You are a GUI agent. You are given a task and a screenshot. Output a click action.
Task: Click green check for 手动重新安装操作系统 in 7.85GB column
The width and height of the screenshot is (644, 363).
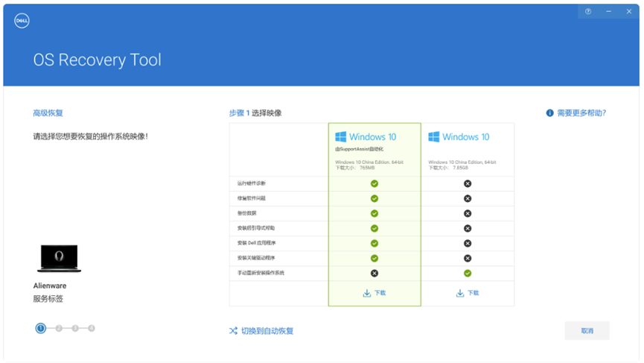point(468,274)
